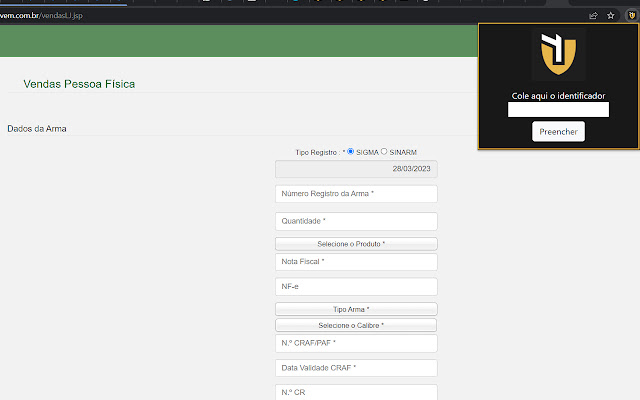The image size is (640, 400).
Task: Open the Selecione o Calibre dropdown
Action: point(356,325)
